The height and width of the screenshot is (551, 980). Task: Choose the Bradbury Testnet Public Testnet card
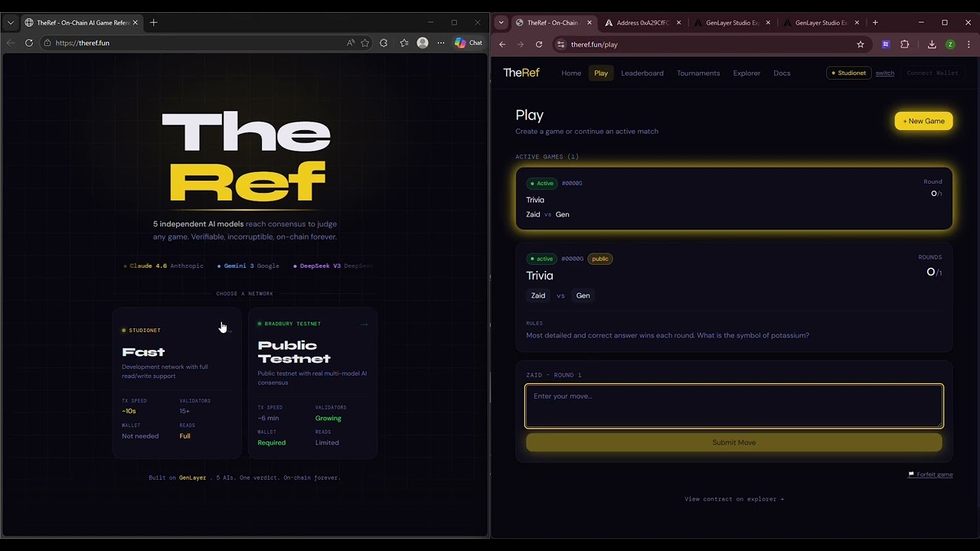312,383
